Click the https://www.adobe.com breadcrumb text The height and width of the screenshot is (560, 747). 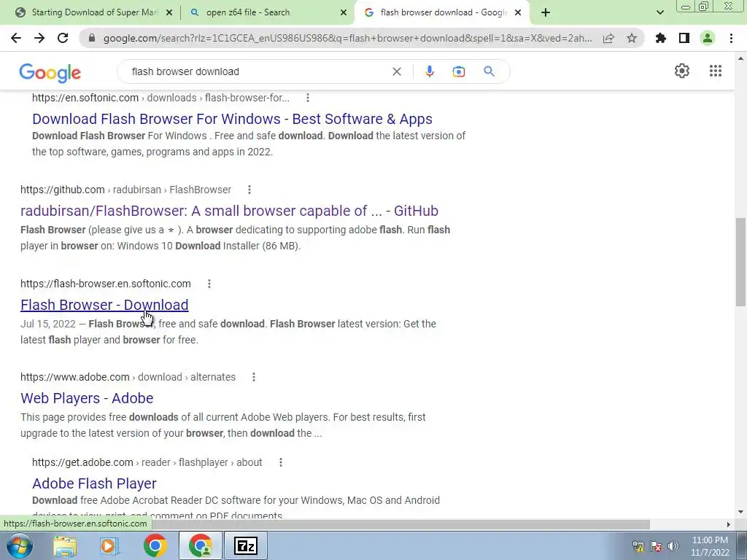[x=75, y=377]
